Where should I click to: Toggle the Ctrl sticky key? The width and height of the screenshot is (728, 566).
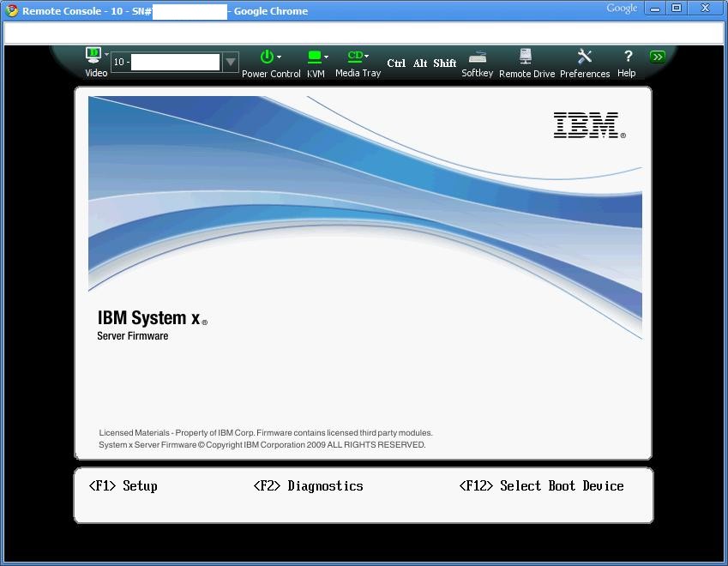coord(396,63)
